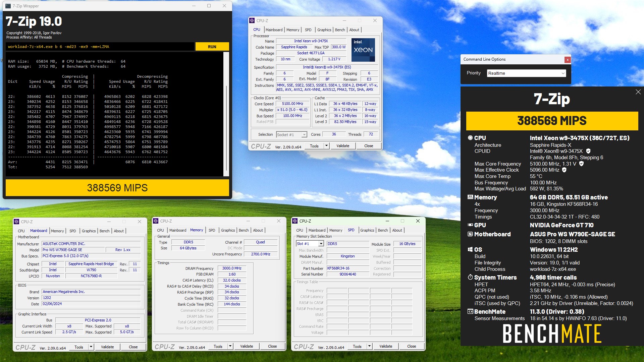Expand Tools dropdown arrow in SPD window
The image size is (644, 362).
pyautogui.click(x=369, y=346)
